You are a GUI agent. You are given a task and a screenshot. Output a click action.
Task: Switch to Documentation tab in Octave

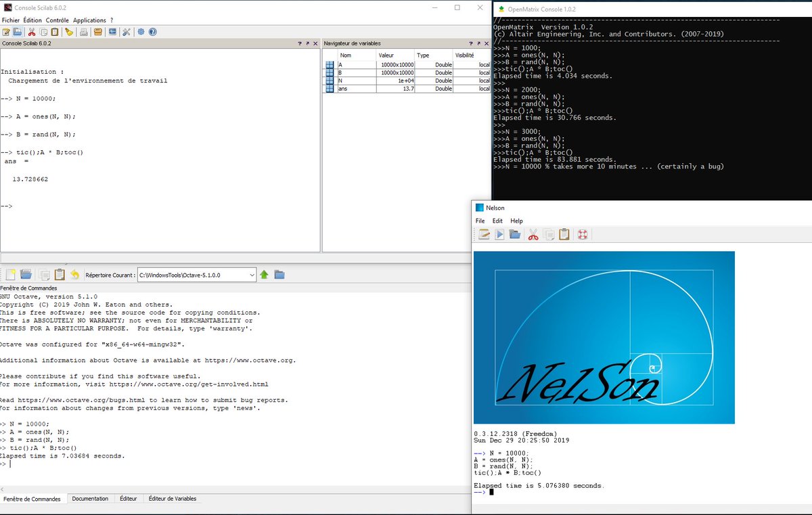pos(90,499)
